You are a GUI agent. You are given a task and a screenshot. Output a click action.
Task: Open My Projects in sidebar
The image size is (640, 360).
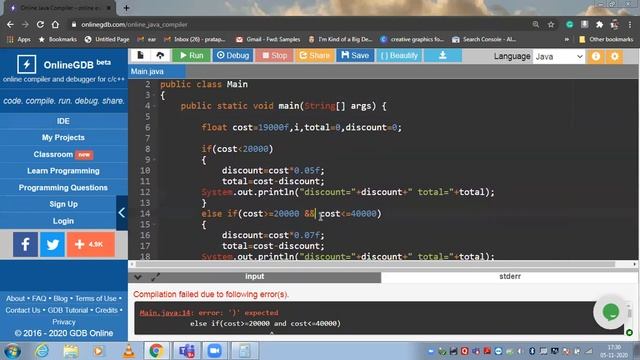pos(63,138)
